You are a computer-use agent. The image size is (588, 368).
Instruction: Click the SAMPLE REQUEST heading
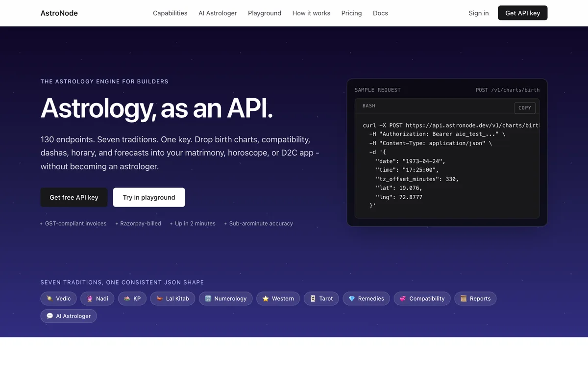coord(378,90)
